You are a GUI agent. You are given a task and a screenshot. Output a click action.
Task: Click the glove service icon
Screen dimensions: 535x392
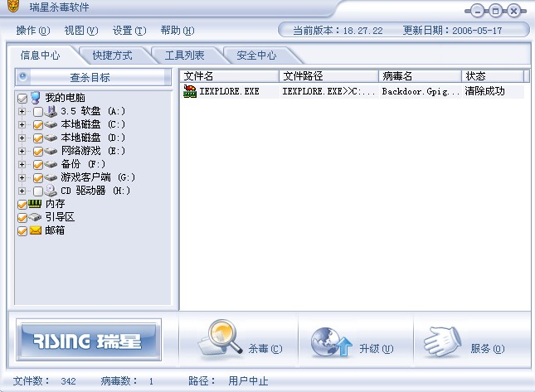(x=442, y=341)
